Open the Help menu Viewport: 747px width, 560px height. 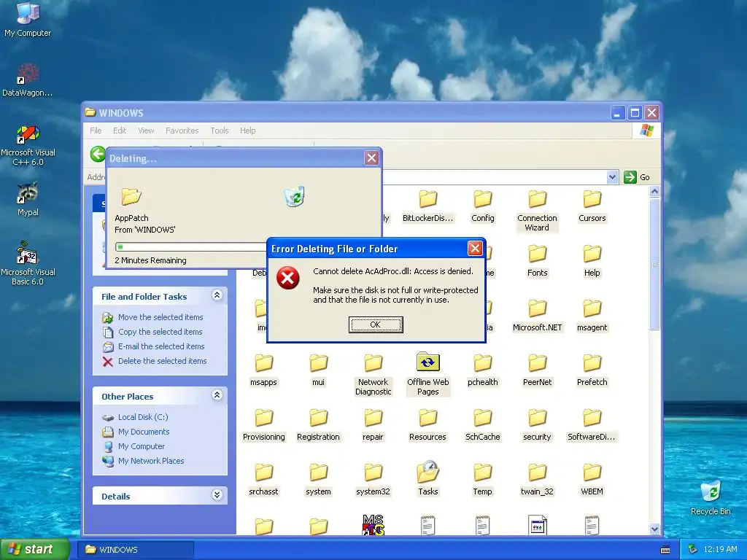[x=248, y=131]
